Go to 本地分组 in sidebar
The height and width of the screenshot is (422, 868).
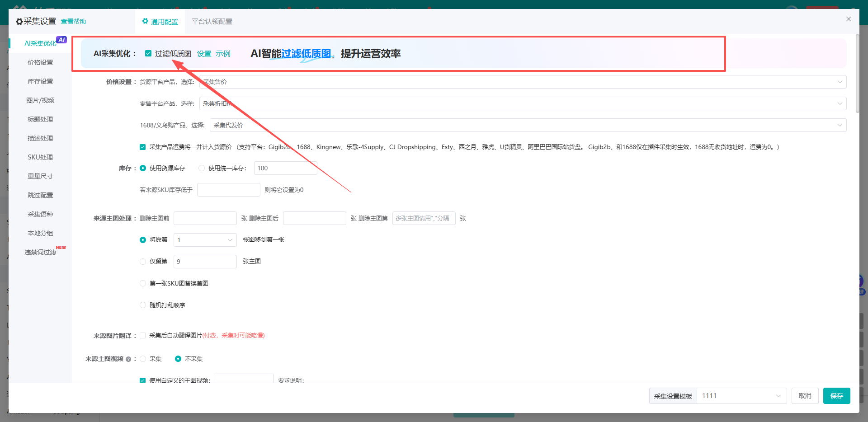pos(40,233)
